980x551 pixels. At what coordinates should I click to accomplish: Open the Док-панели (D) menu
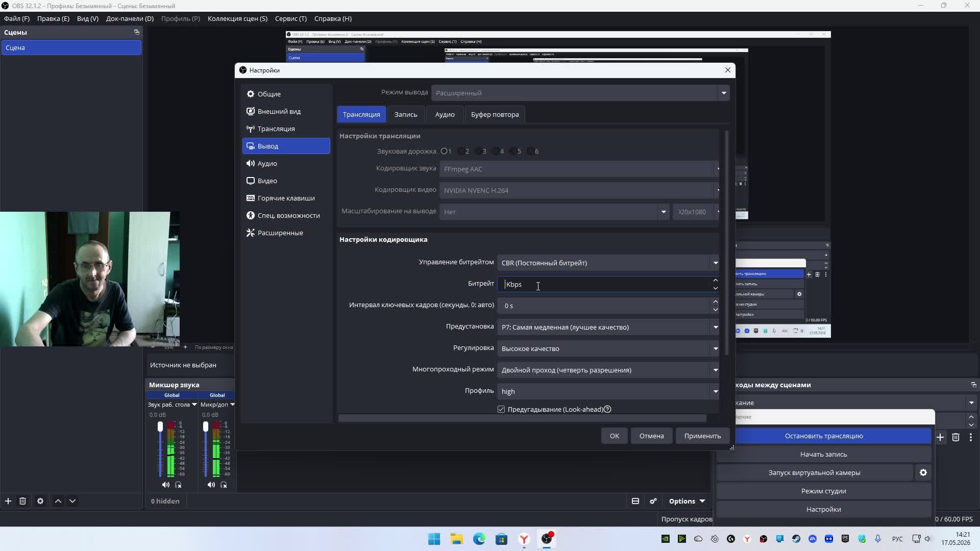(130, 18)
